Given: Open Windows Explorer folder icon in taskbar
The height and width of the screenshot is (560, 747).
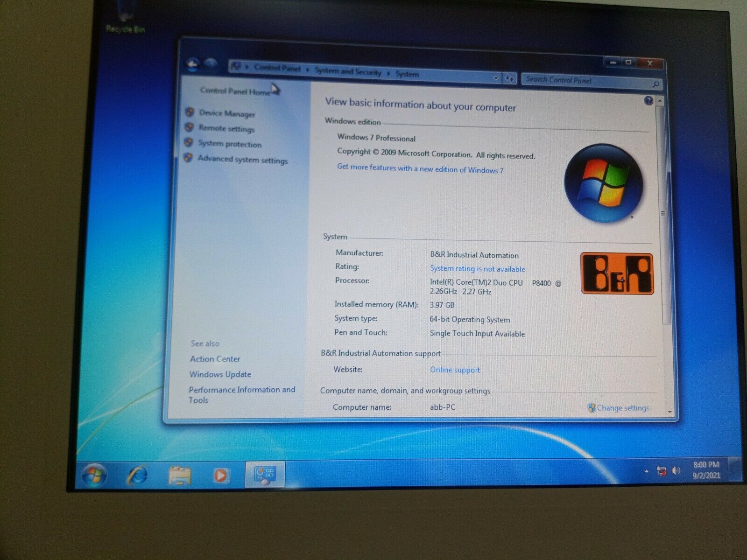Looking at the screenshot, I should point(180,475).
